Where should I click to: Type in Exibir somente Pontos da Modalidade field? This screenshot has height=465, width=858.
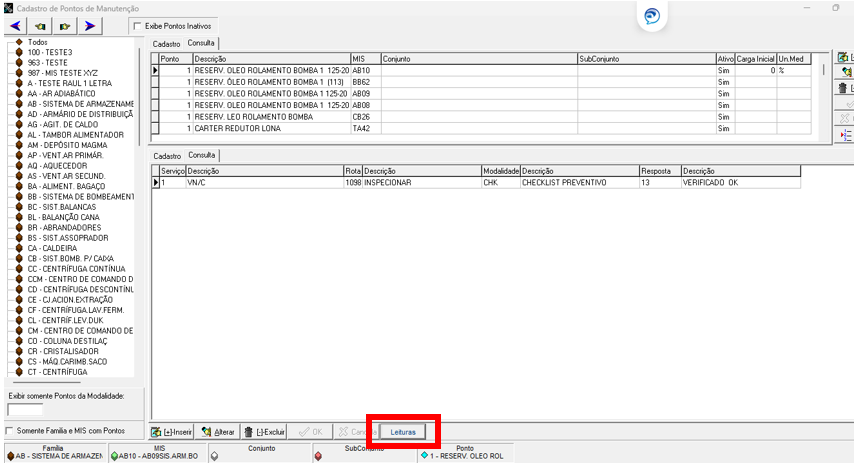(25, 409)
